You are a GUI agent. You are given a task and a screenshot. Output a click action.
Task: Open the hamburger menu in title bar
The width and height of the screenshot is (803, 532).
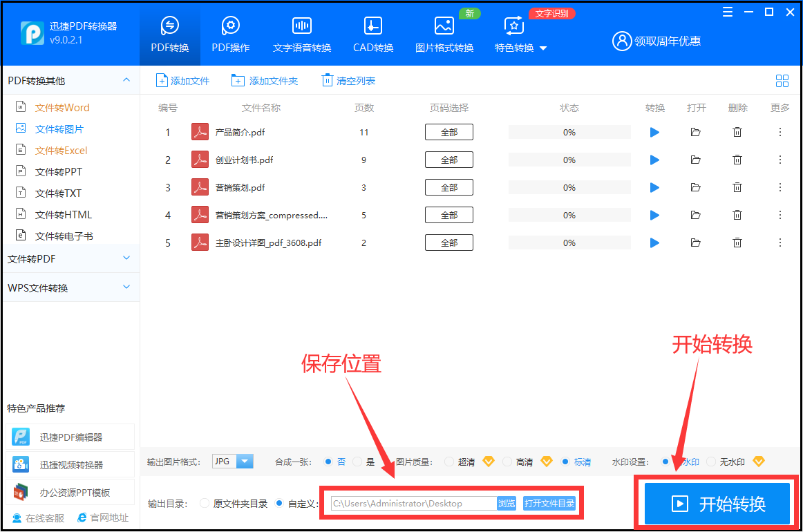727,12
